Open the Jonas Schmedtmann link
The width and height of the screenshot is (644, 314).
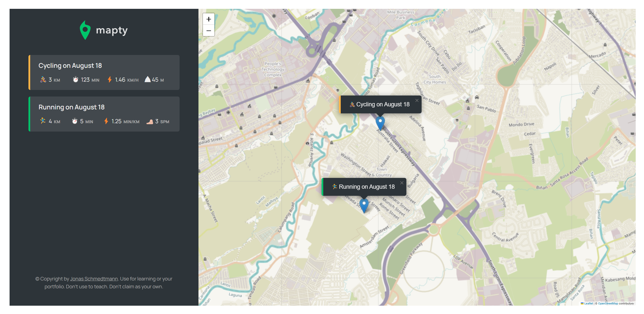pos(94,279)
